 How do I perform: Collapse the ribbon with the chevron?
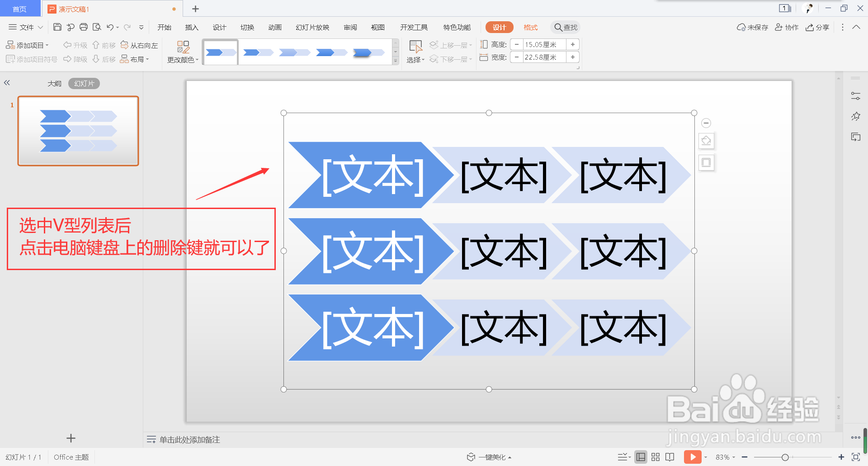point(856,27)
